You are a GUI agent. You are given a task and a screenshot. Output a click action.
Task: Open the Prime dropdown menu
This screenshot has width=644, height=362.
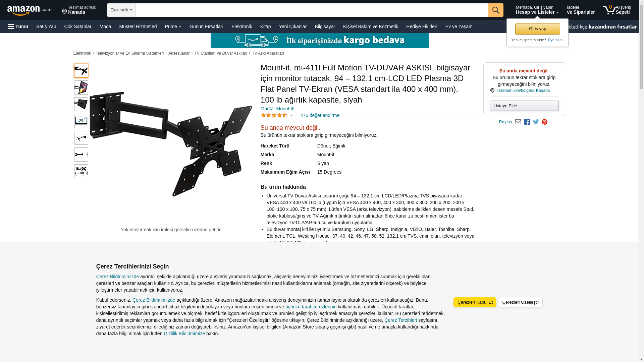click(173, 26)
